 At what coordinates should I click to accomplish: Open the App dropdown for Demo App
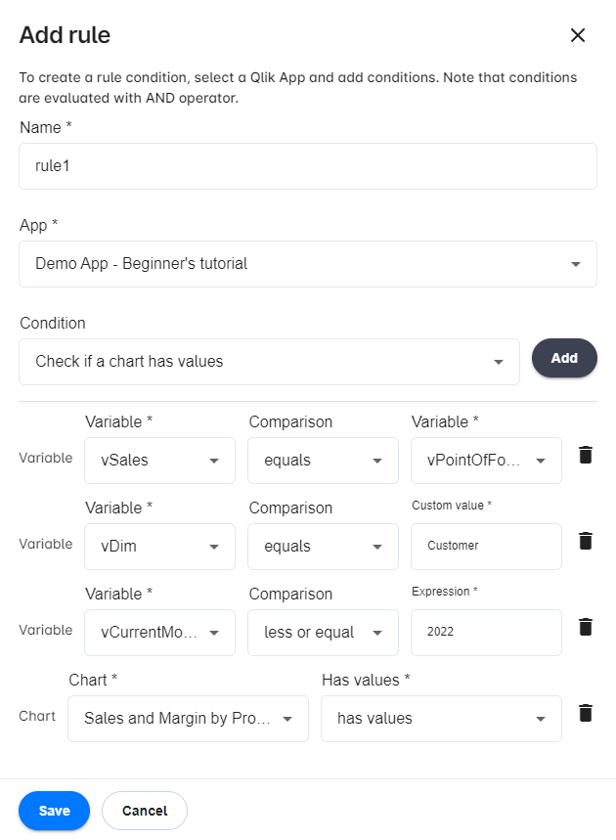(307, 264)
